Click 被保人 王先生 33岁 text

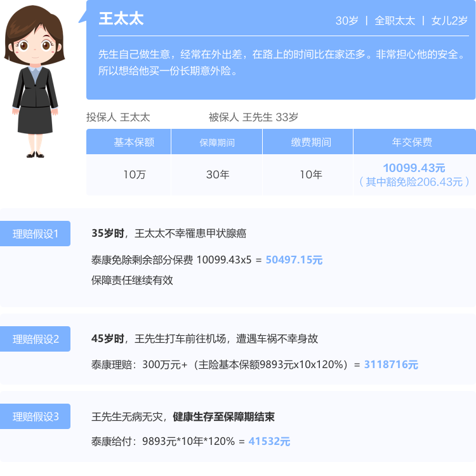click(253, 117)
